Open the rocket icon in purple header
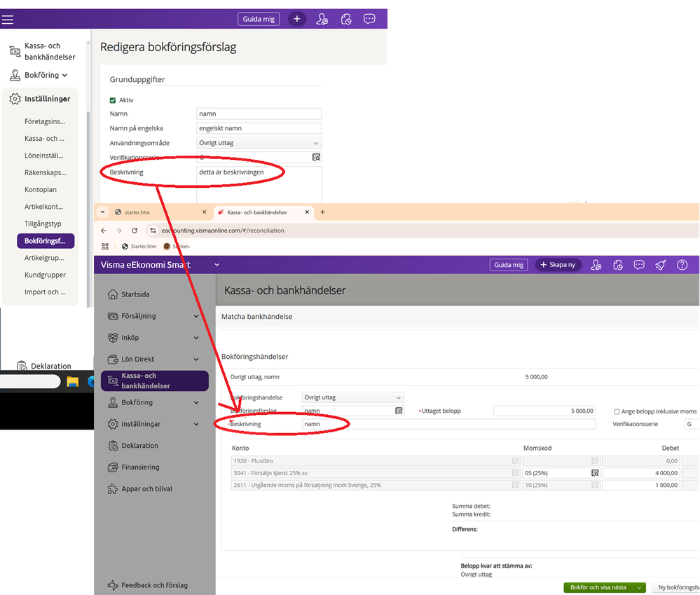Image resolution: width=700 pixels, height=595 pixels. pyautogui.click(x=660, y=265)
